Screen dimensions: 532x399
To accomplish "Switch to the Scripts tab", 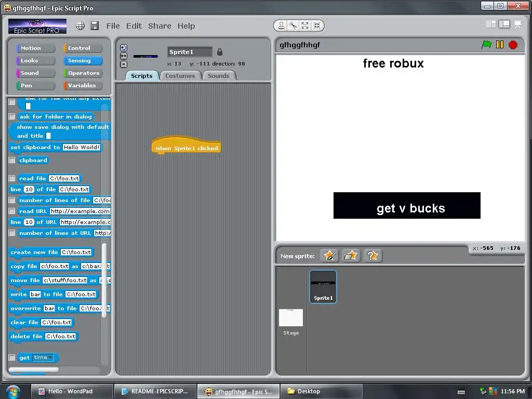I will (x=142, y=76).
